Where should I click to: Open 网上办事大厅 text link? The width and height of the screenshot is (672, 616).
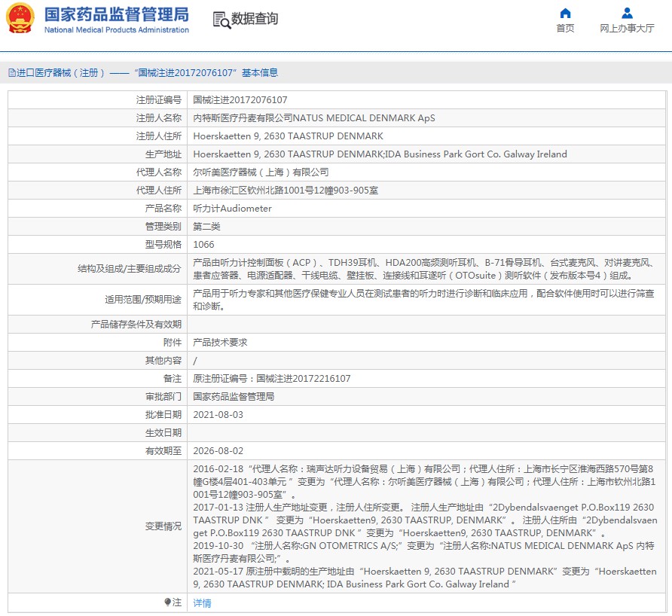[627, 29]
